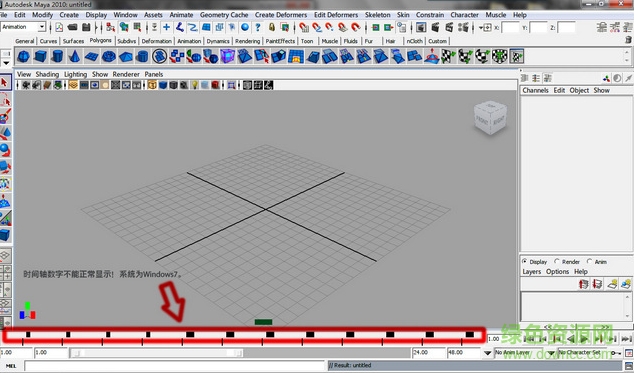Save the scene with floppy disk icon
Image resolution: width=636 pixels, height=373 pixels.
tap(86, 27)
